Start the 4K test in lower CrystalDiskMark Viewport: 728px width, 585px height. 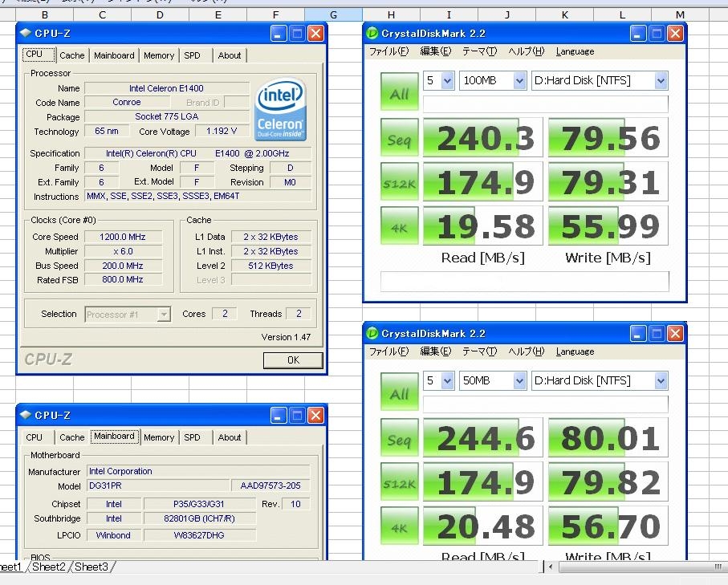399,527
